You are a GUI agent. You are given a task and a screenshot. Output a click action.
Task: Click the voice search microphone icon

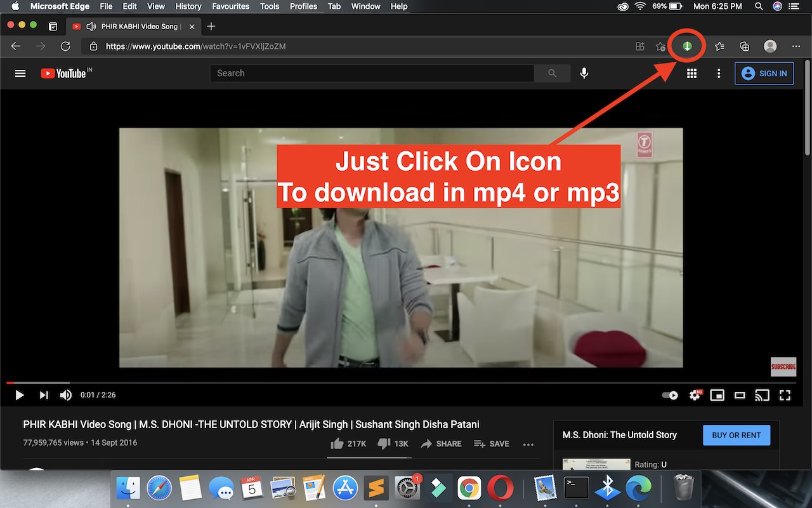pos(584,74)
